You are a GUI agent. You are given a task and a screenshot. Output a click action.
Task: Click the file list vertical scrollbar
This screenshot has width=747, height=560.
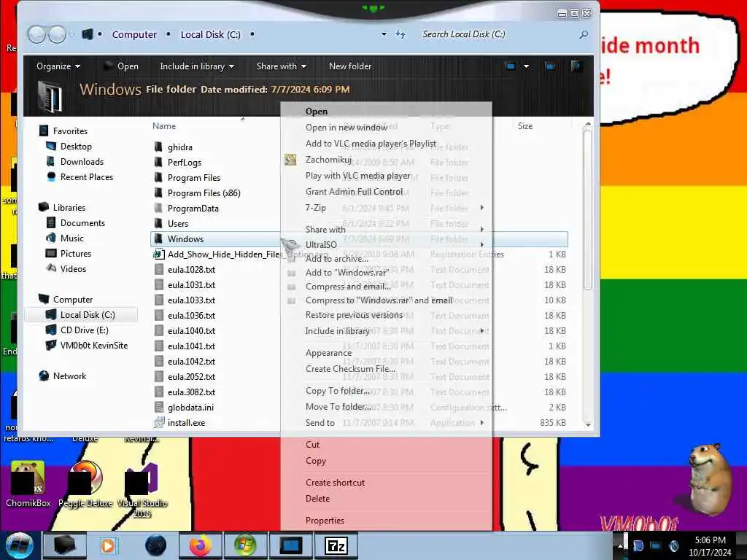point(587,209)
